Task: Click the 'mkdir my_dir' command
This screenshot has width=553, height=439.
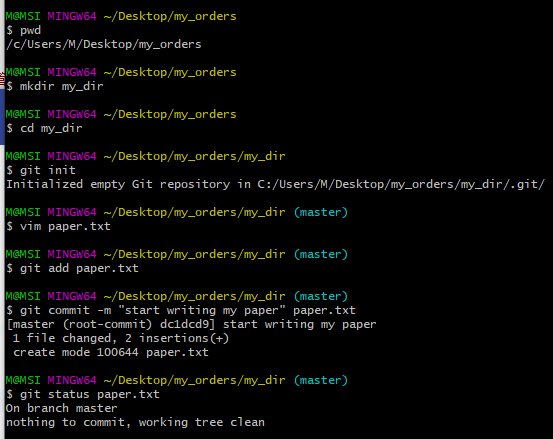Action: (x=61, y=86)
